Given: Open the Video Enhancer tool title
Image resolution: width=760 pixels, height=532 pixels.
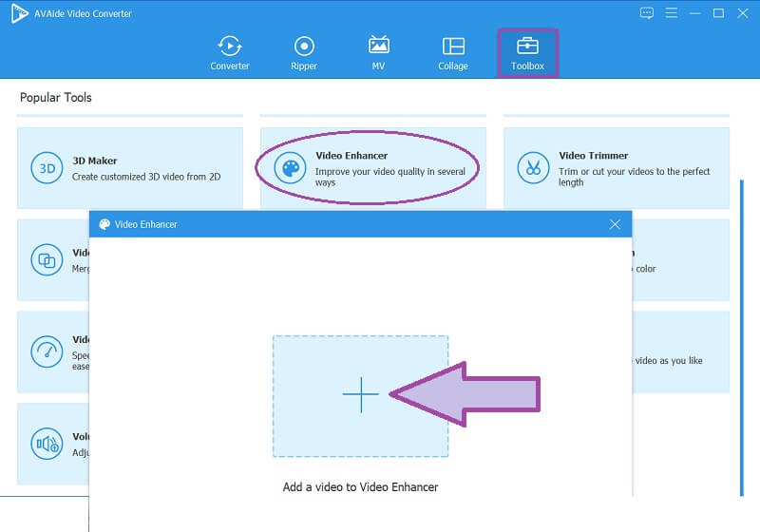Looking at the screenshot, I should pos(351,156).
